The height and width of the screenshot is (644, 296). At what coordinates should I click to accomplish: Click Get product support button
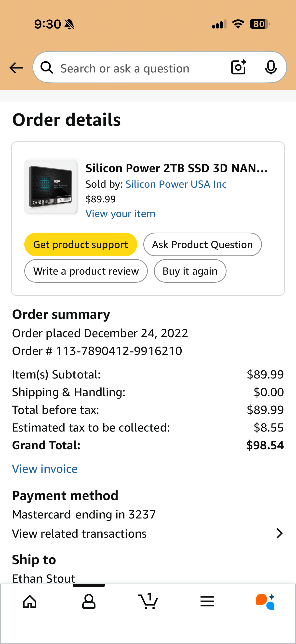81,244
